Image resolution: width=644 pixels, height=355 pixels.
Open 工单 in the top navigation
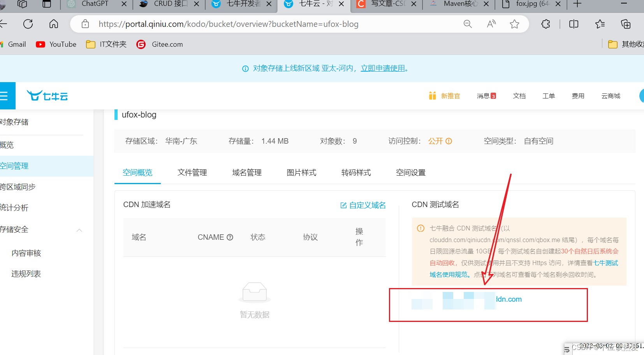tap(549, 96)
